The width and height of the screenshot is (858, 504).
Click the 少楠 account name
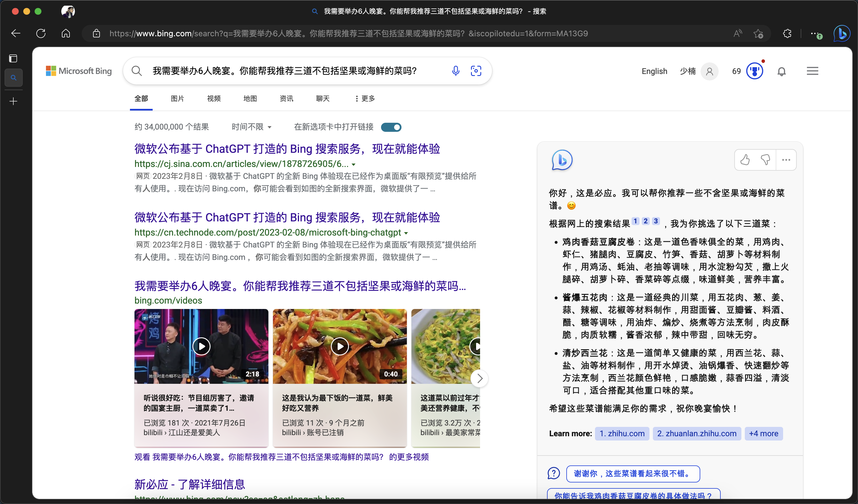point(687,71)
